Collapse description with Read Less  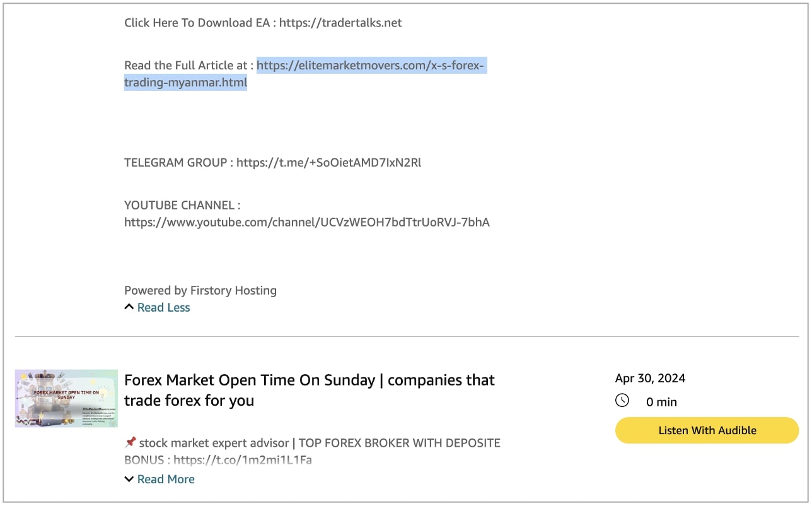click(163, 307)
